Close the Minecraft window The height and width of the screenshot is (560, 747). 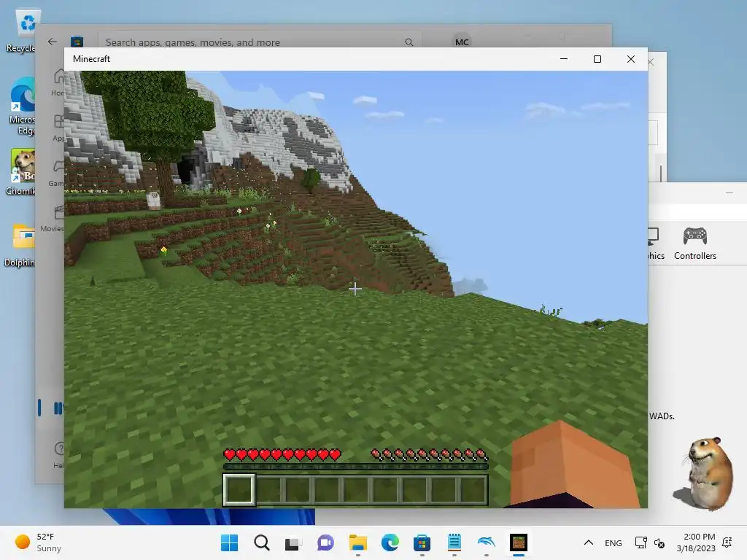pos(631,59)
